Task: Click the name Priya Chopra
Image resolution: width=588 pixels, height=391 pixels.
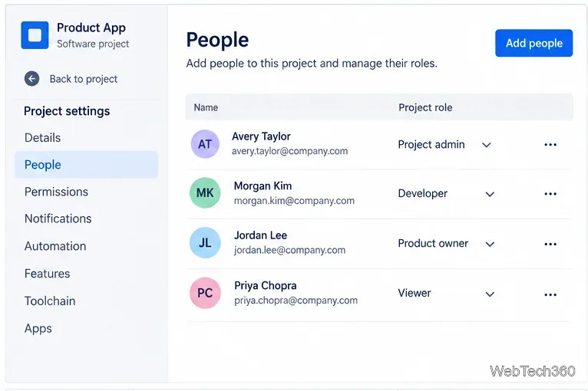Action: coord(266,285)
